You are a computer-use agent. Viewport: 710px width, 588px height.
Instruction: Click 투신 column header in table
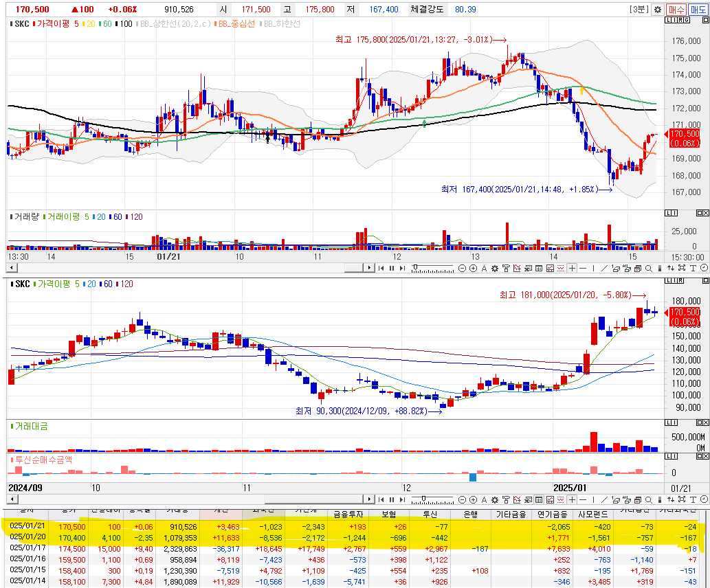(430, 514)
